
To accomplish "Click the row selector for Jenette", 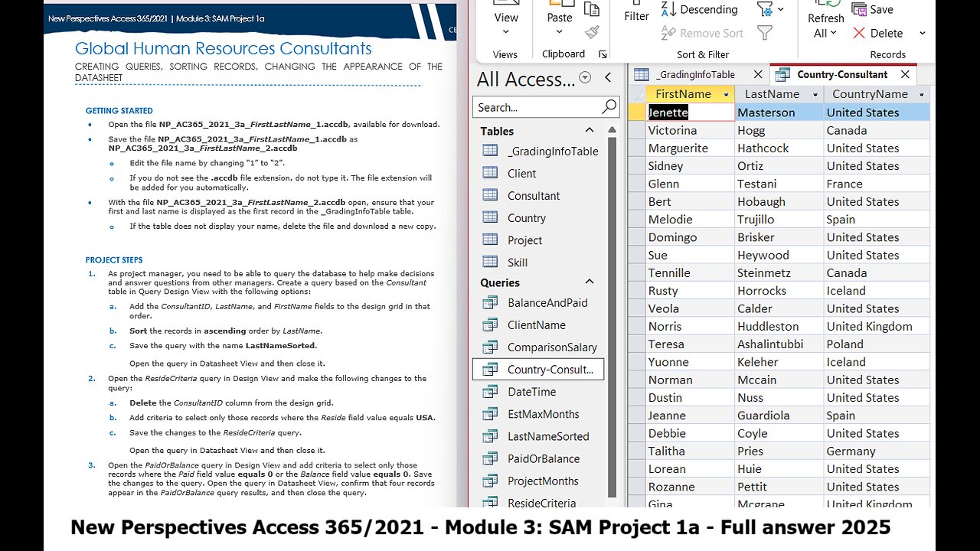I will tap(637, 112).
